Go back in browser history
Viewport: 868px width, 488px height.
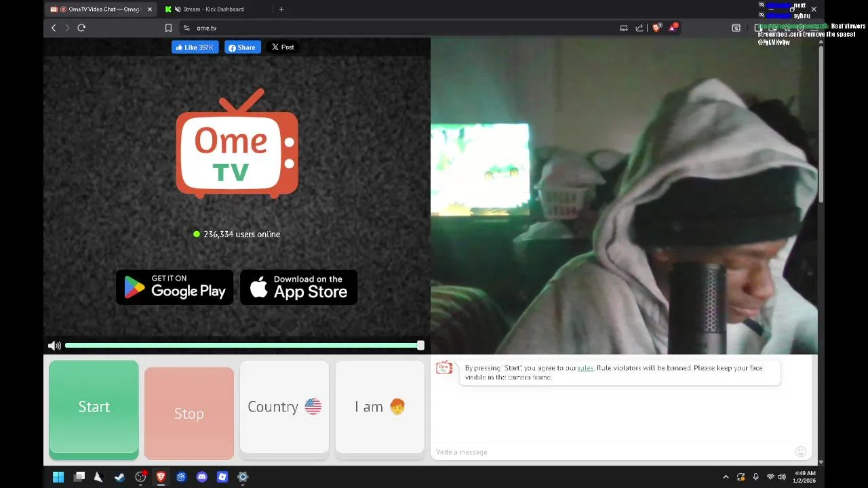coord(54,28)
